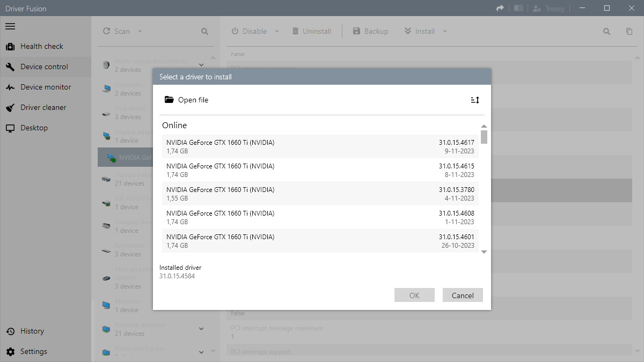Open the Install dropdown chevron
The image size is (644, 362).
(444, 31)
